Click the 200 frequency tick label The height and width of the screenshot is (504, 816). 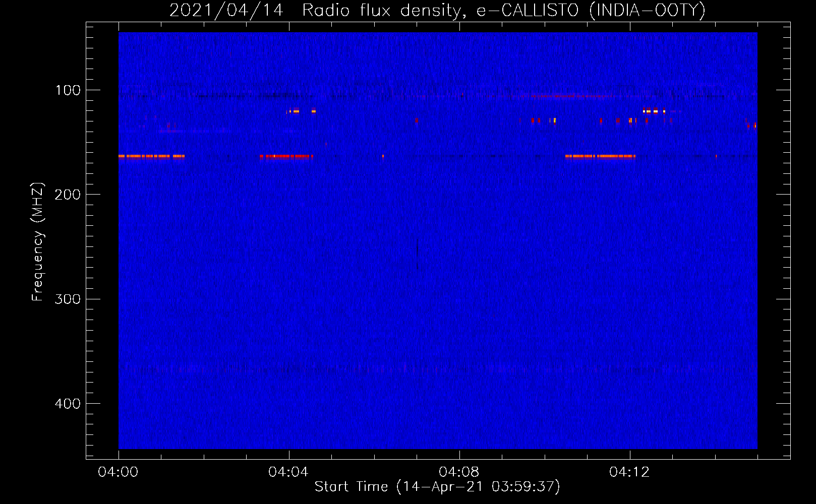click(x=68, y=195)
